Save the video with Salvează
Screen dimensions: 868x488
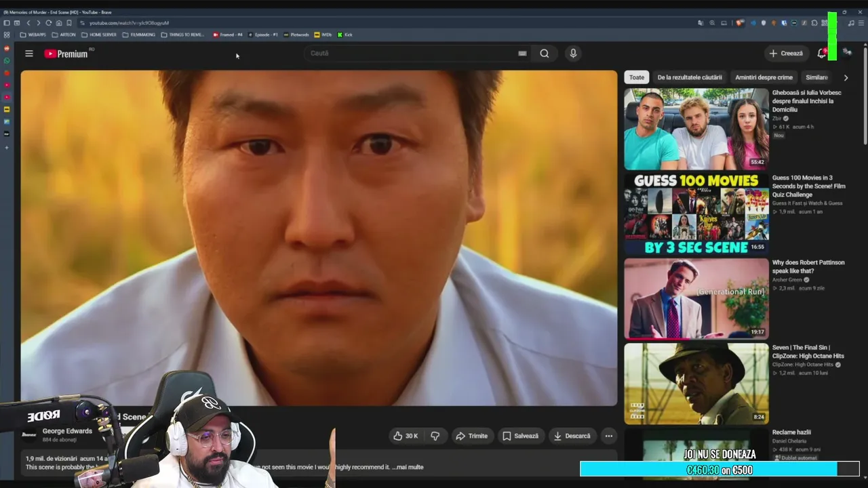click(x=521, y=436)
